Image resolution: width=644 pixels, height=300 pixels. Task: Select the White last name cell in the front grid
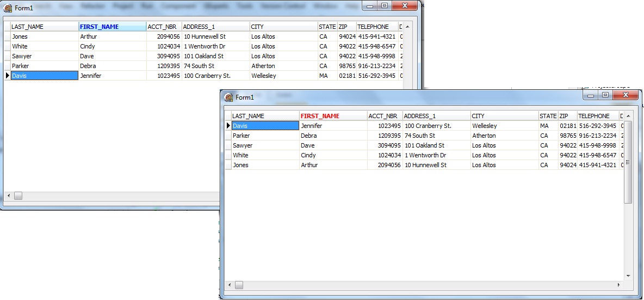click(x=240, y=155)
